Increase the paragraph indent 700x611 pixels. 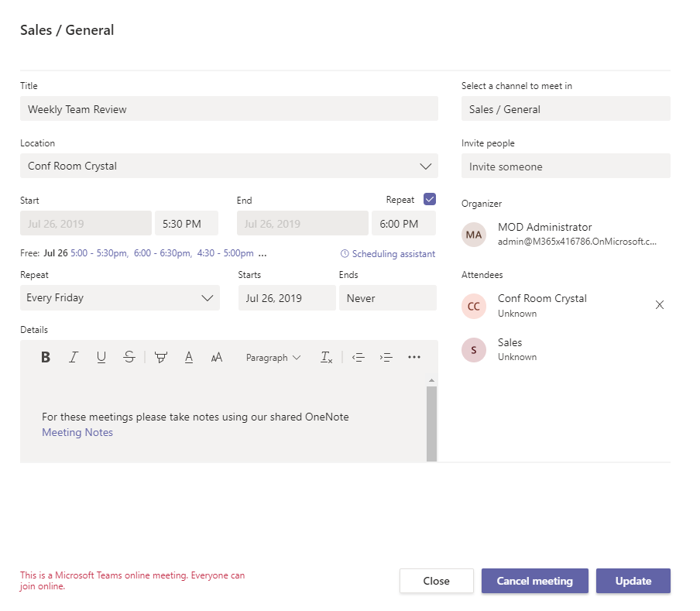(x=386, y=357)
